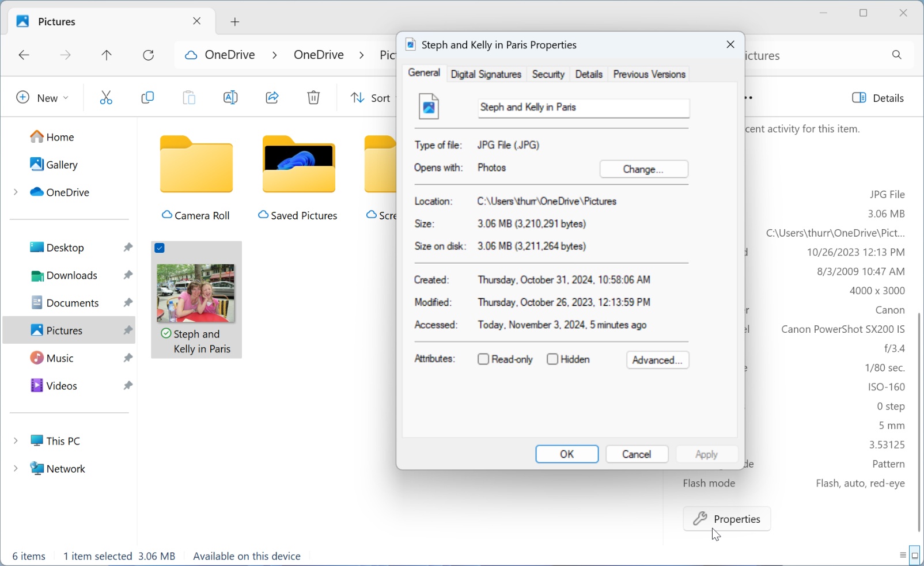Click the Change... button for Opens with
Screen dimensions: 924x566
[x=644, y=169]
